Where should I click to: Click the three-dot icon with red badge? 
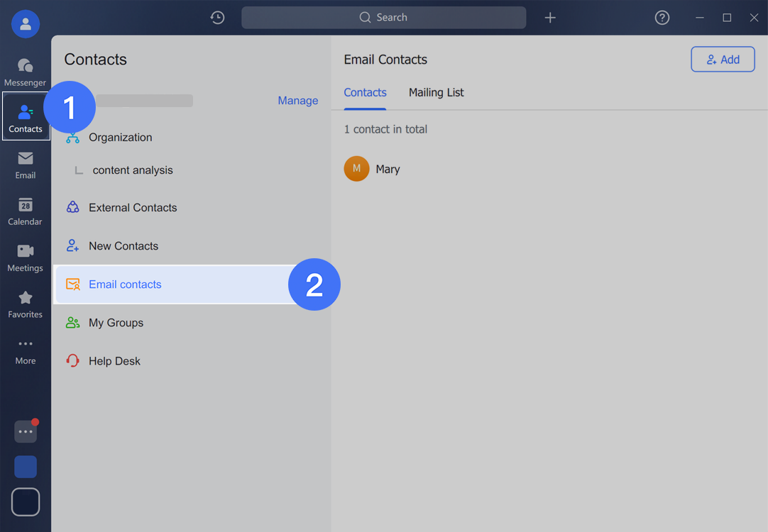click(x=25, y=431)
